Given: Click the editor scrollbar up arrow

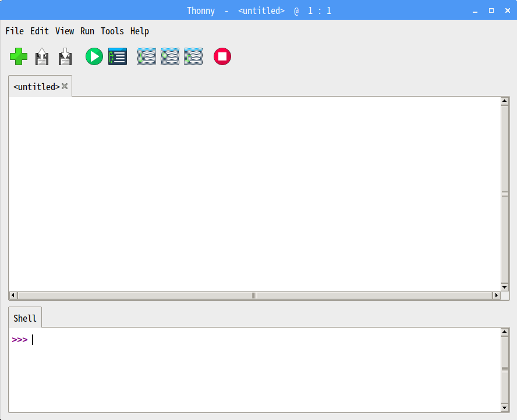Looking at the screenshot, I should point(504,101).
